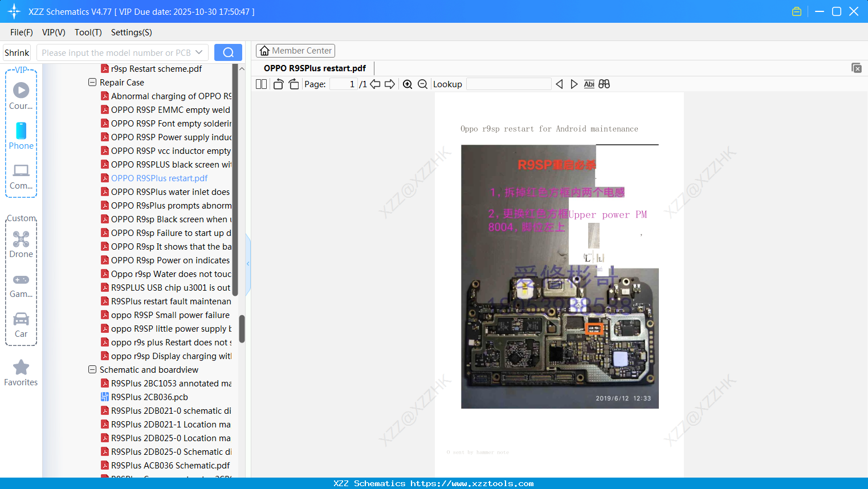
Task: Go to the next PDF page
Action: [390, 84]
